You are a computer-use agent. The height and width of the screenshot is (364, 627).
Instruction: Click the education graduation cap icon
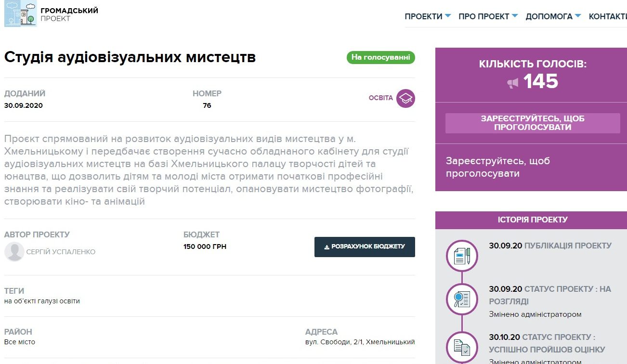(x=405, y=98)
